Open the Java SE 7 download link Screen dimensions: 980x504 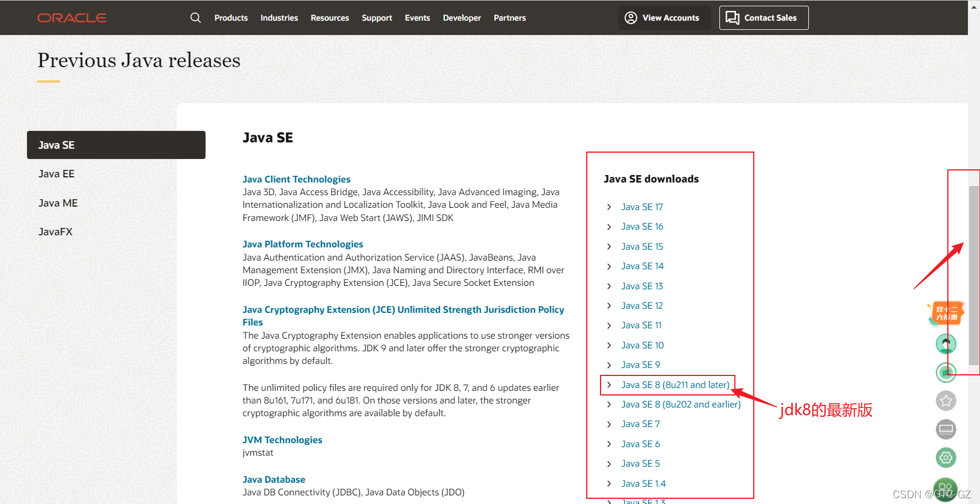(640, 424)
